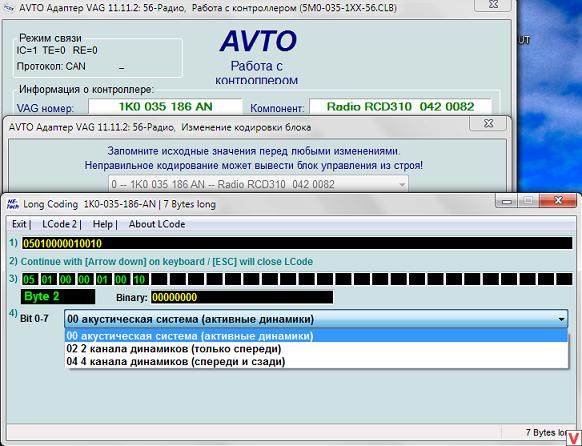This screenshot has width=582, height=446.
Task: Click the coding field 05010000010010
Action: pyautogui.click(x=297, y=243)
